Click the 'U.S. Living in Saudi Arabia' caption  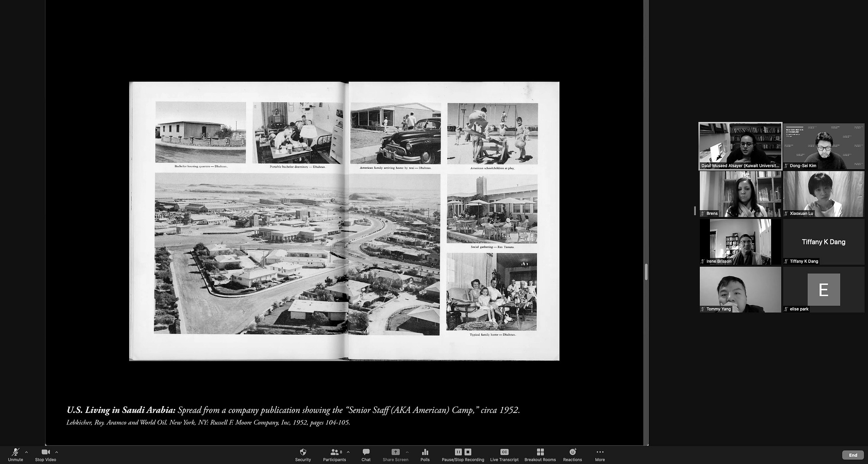click(293, 410)
